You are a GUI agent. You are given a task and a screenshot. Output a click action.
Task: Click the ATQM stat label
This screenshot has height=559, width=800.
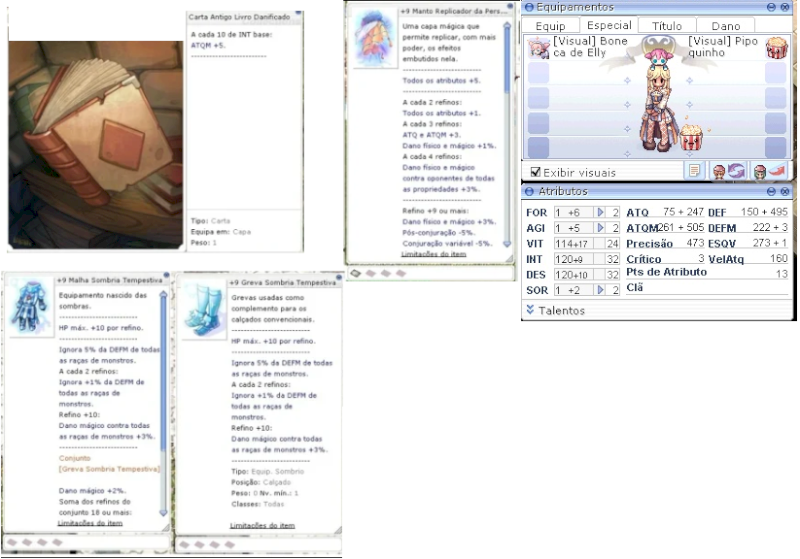(642, 228)
